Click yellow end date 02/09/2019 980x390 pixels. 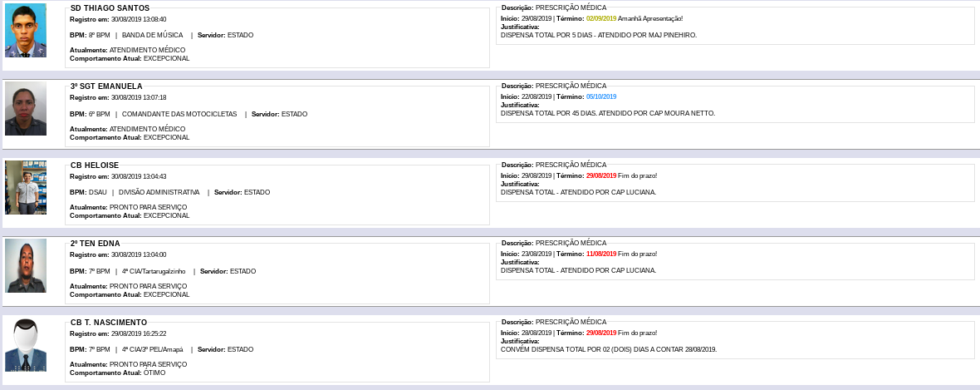click(601, 19)
